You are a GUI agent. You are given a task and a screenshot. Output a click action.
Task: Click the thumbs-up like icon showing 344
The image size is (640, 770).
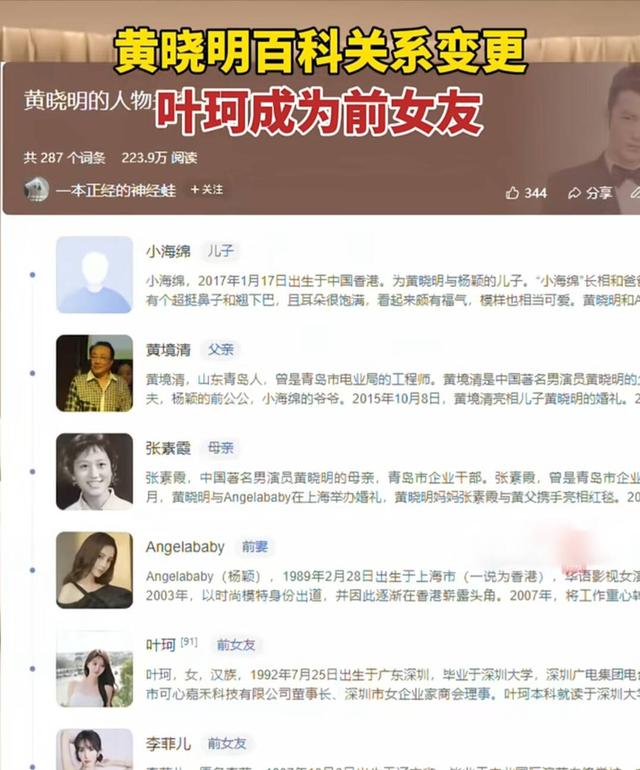pyautogui.click(x=512, y=192)
